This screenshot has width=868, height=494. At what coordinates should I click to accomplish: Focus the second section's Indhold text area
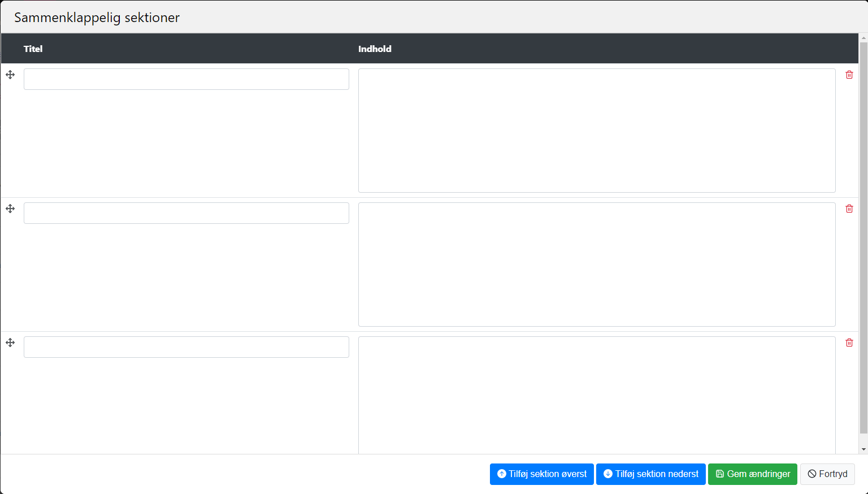(x=596, y=265)
